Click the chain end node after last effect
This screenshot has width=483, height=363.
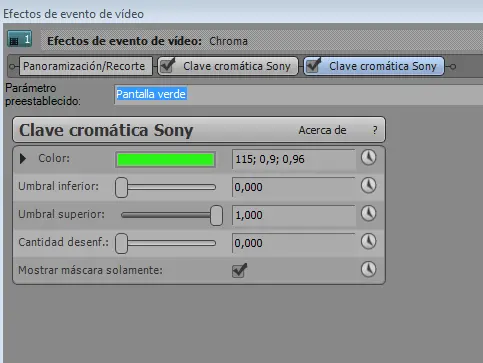(x=452, y=66)
